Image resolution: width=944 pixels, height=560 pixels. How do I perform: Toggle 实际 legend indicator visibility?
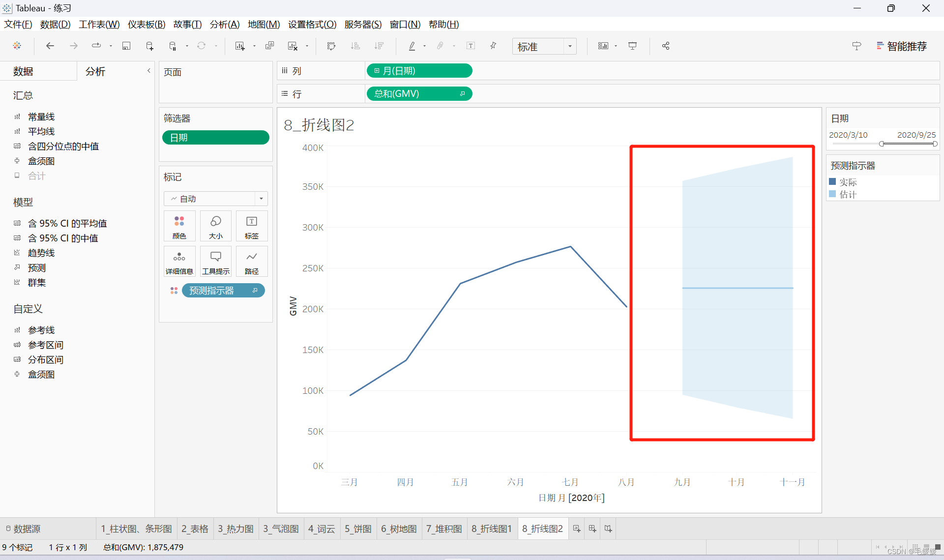(x=834, y=180)
